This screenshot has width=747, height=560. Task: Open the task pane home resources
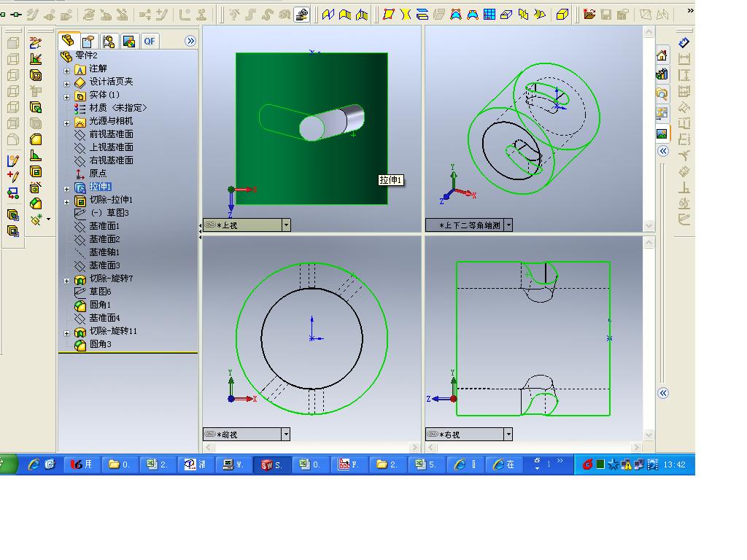click(x=662, y=55)
